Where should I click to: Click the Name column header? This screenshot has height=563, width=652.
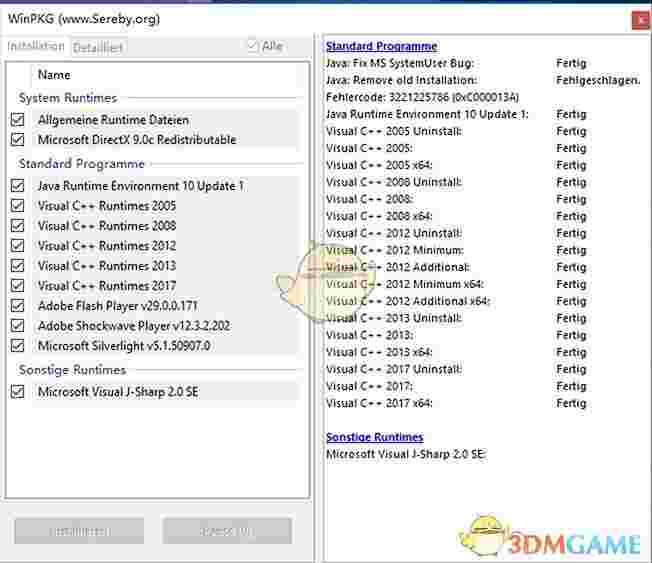tap(54, 75)
